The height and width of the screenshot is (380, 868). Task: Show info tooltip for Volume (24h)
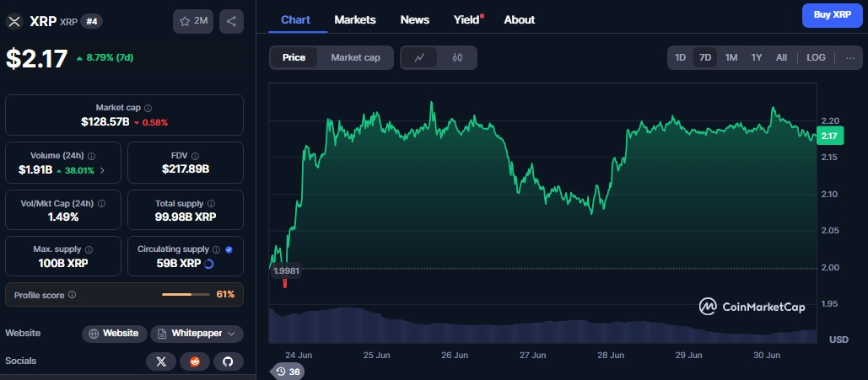click(x=92, y=156)
